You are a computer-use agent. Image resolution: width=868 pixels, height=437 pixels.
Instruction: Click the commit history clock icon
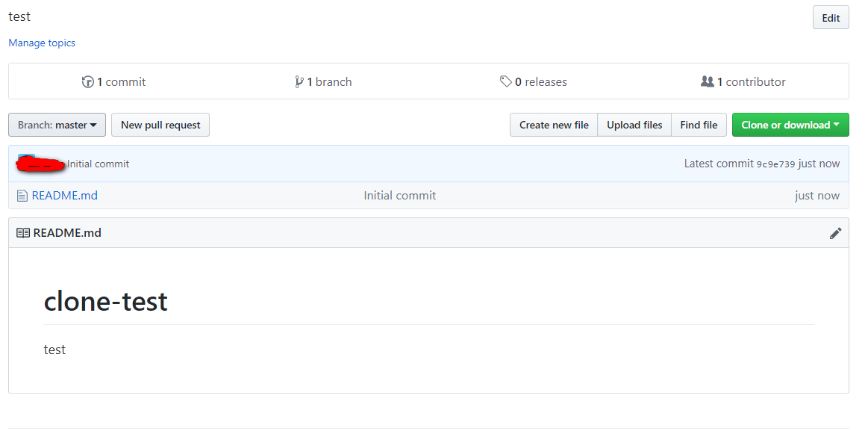88,82
